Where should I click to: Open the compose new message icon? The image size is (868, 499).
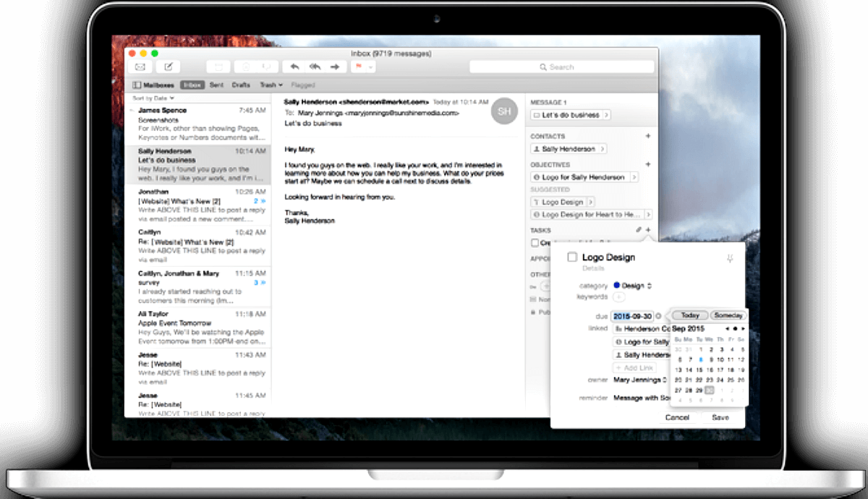[x=169, y=67]
